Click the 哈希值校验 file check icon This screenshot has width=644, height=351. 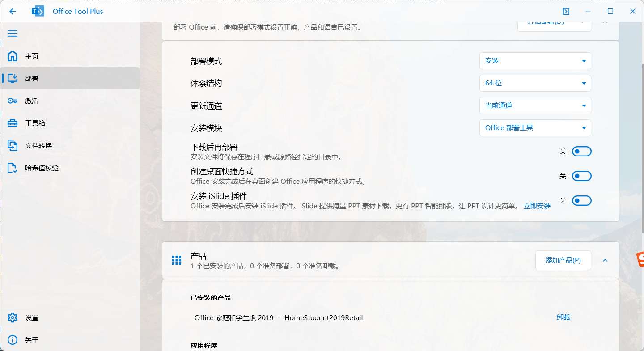click(x=13, y=168)
